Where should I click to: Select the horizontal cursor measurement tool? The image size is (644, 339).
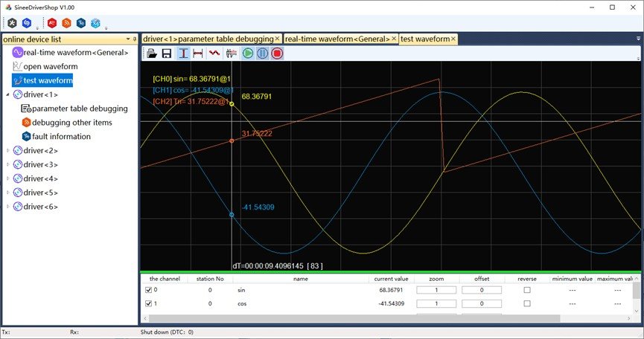click(x=198, y=54)
